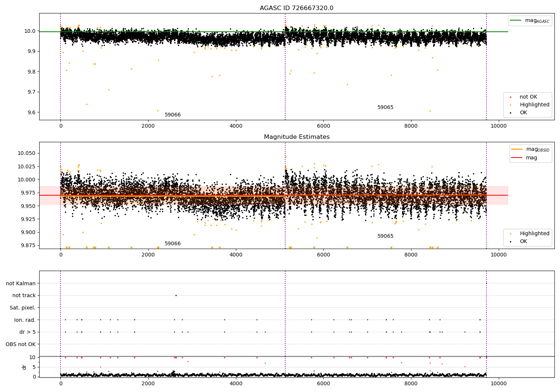
Task: Click the "5" tick on the dr axis
Action: pos(34,367)
